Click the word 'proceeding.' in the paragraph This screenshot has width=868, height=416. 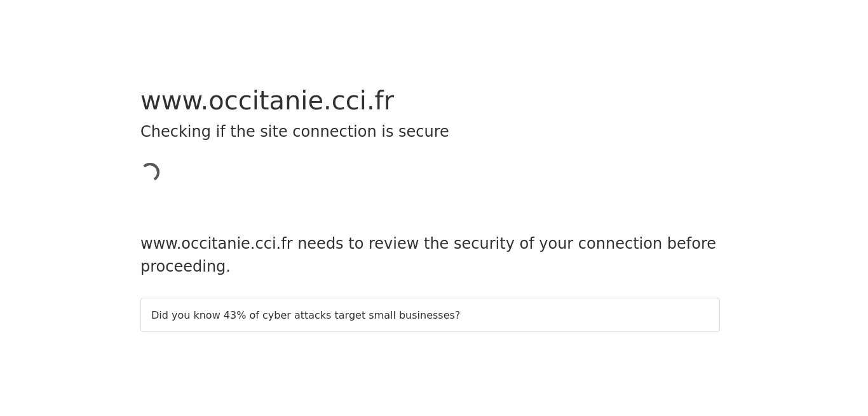click(186, 267)
